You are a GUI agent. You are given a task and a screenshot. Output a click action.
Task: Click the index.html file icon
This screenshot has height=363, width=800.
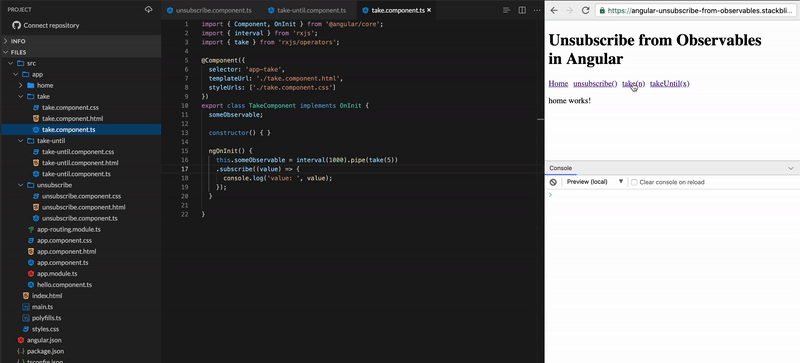pyautogui.click(x=26, y=296)
